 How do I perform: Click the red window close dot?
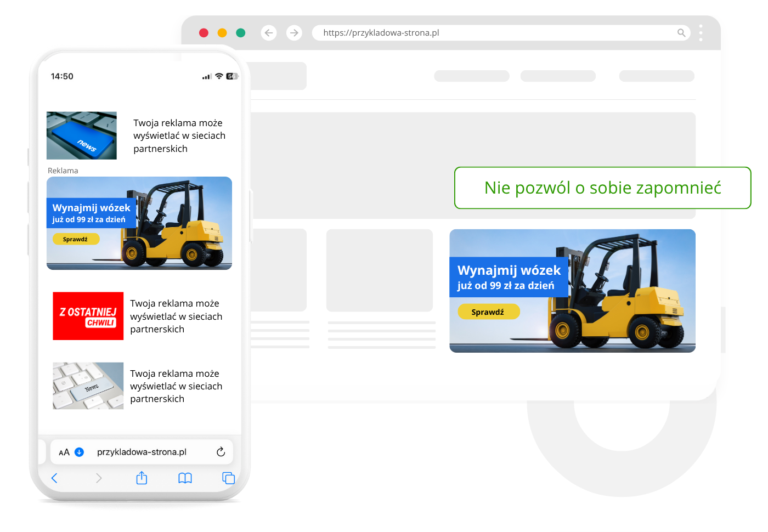click(x=204, y=33)
